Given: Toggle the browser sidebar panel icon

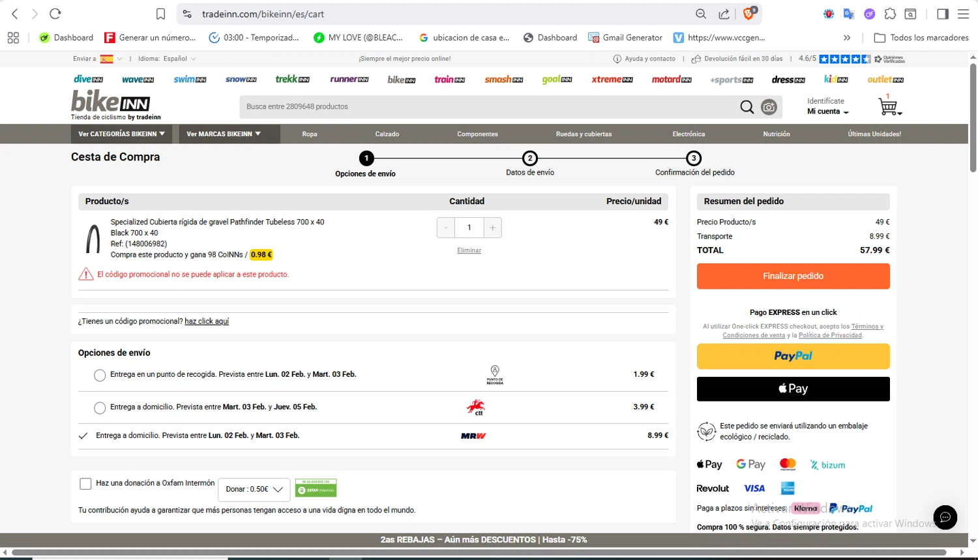Looking at the screenshot, I should [x=943, y=14].
